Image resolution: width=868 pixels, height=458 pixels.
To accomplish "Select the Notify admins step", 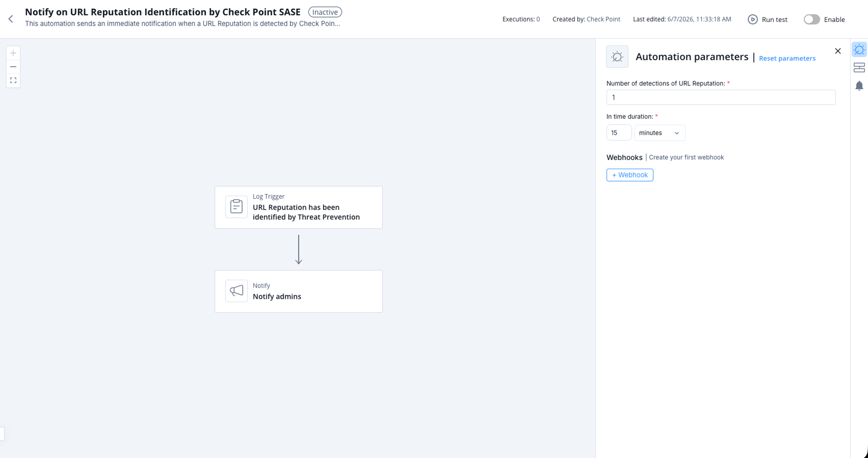I will (x=298, y=291).
